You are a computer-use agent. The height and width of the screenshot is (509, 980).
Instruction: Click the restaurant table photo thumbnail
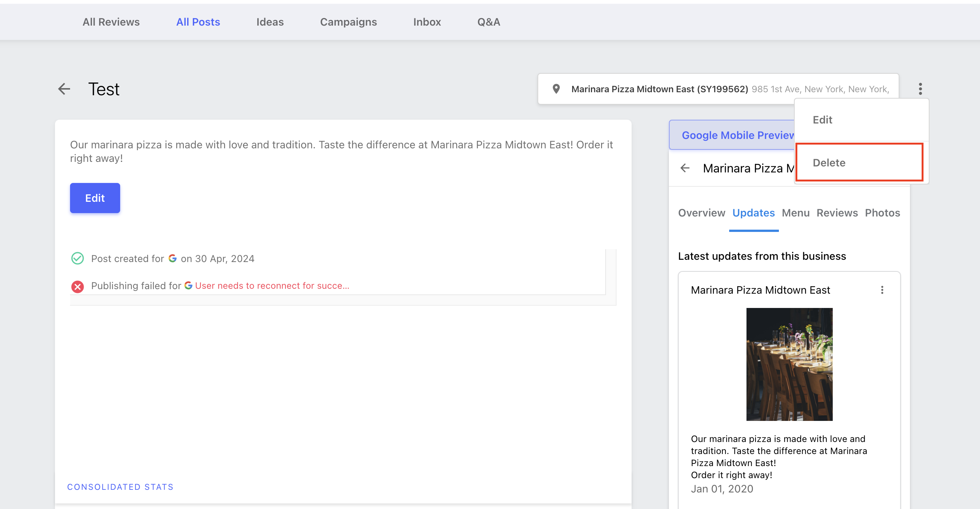[789, 364]
